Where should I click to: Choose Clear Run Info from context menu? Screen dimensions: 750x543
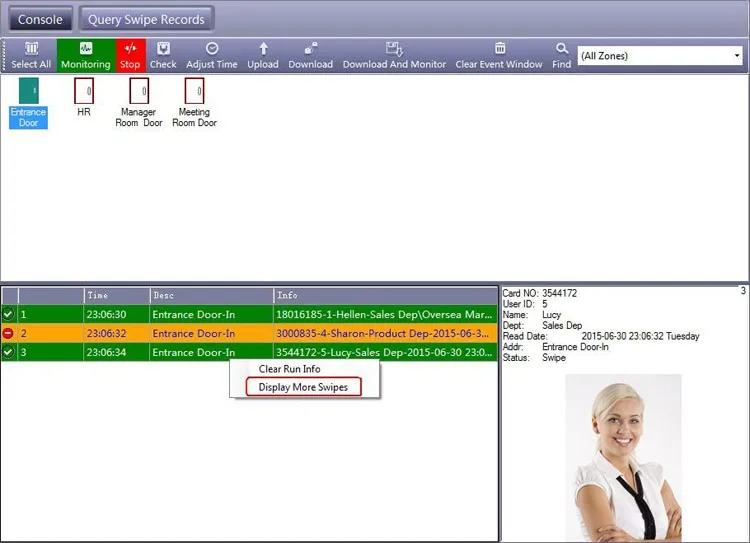coord(289,369)
